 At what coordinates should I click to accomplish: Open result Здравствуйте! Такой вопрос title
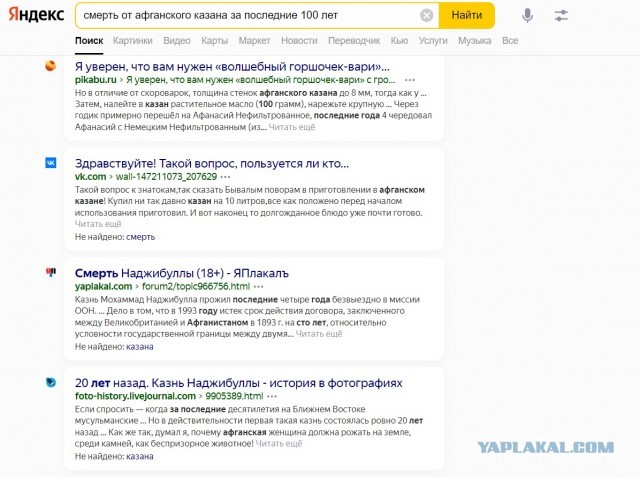click(x=212, y=164)
